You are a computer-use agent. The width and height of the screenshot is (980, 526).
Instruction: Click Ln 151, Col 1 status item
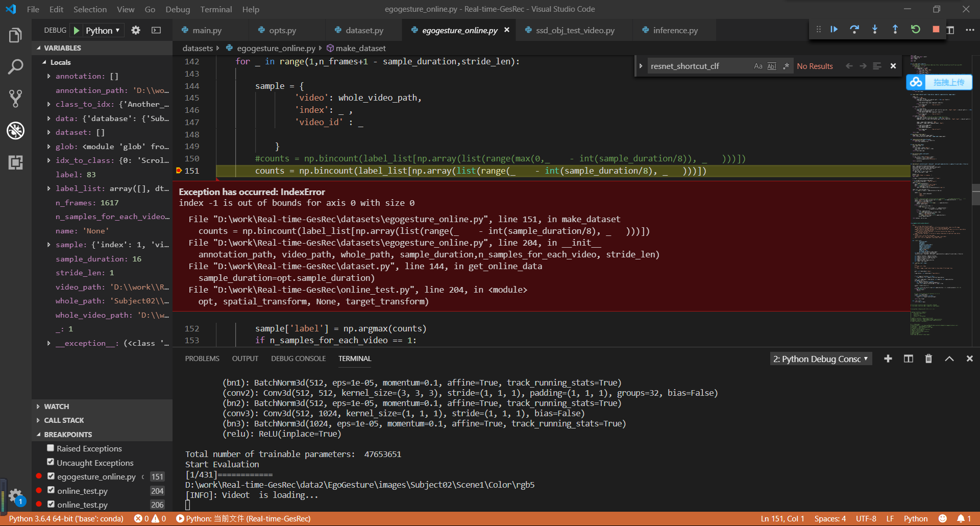click(x=782, y=518)
